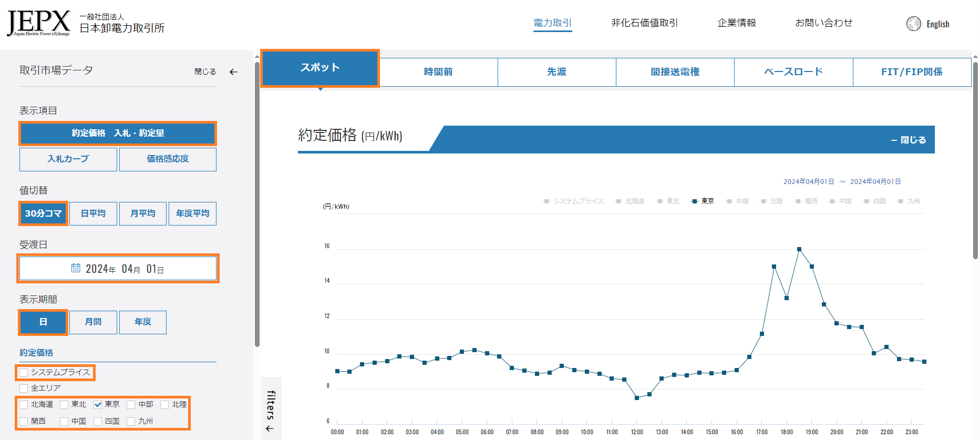Image resolution: width=980 pixels, height=440 pixels.
Task: Uncheck the 東京 area checkbox
Action: (98, 405)
